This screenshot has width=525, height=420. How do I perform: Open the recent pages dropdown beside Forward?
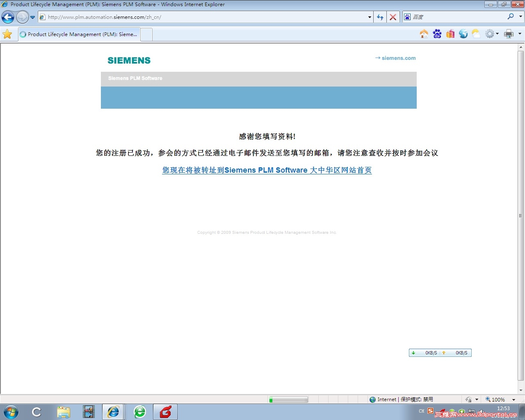click(x=33, y=17)
